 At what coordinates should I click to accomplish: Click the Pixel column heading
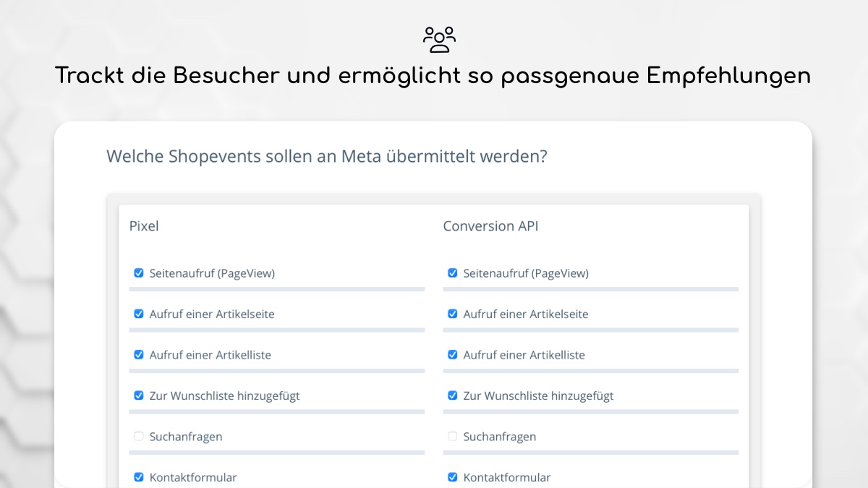144,226
